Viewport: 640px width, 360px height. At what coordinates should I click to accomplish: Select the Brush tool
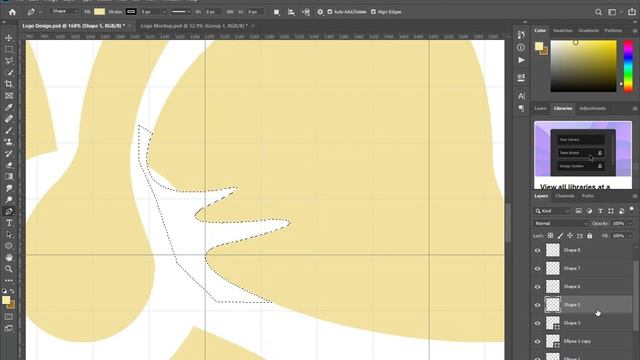click(x=9, y=131)
